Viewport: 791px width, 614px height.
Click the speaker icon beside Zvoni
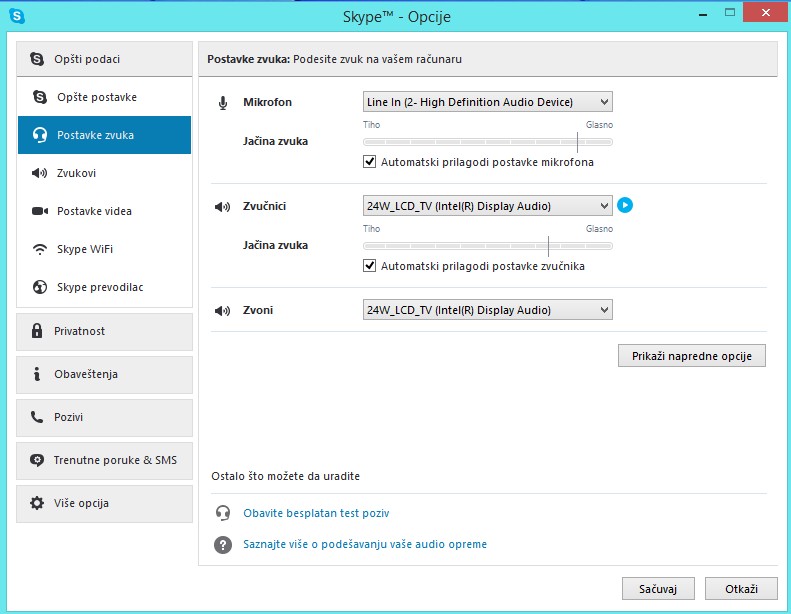(222, 311)
